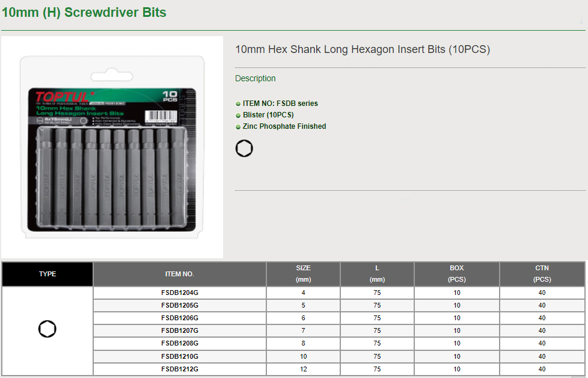This screenshot has width=588, height=378.
Task: Select item FSDB1206G in the table
Action: pos(179,318)
